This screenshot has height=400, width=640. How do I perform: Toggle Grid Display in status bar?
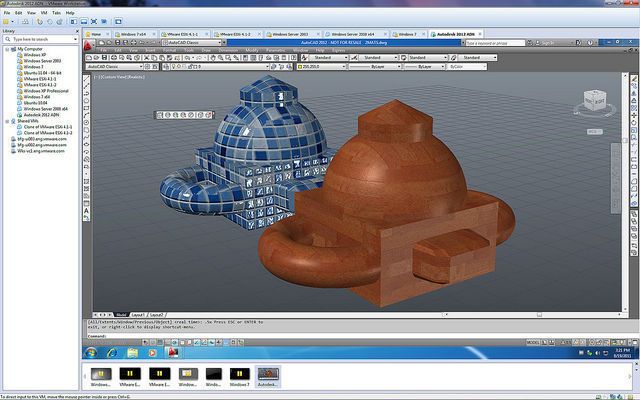(160, 343)
